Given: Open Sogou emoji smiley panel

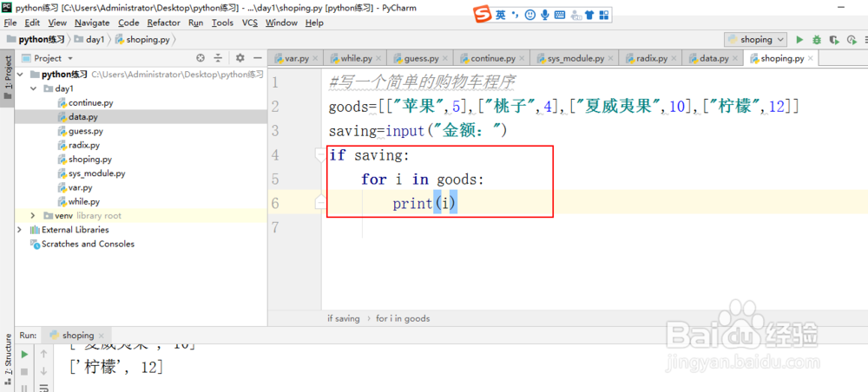Looking at the screenshot, I should [529, 15].
